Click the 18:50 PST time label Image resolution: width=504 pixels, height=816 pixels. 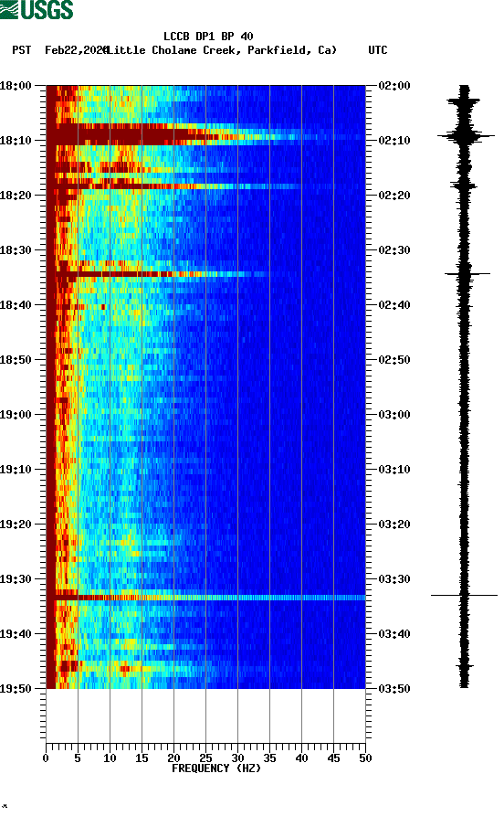(16, 360)
